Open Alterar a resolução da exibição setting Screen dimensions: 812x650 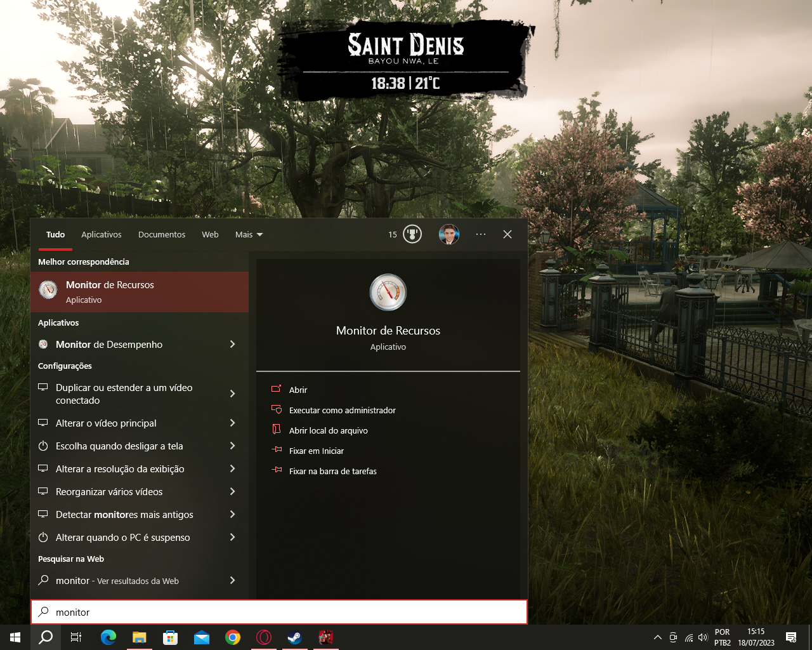[120, 468]
